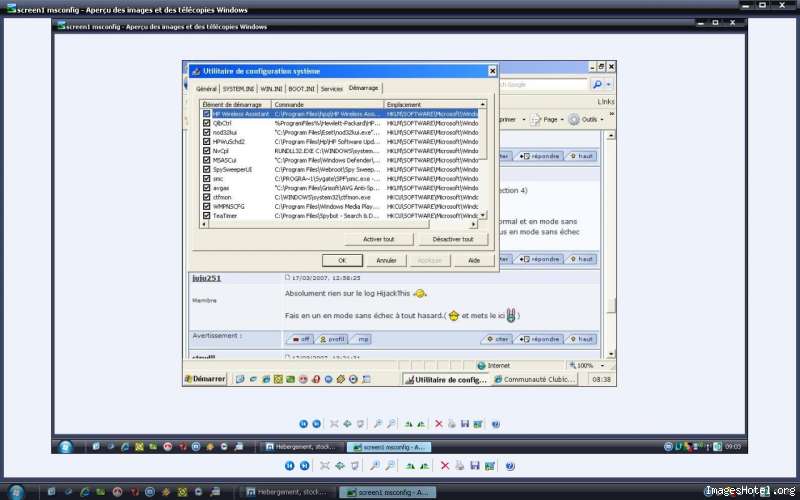The width and height of the screenshot is (800, 500).
Task: Click IE page vertical scrollbar thumb
Action: coord(611,305)
